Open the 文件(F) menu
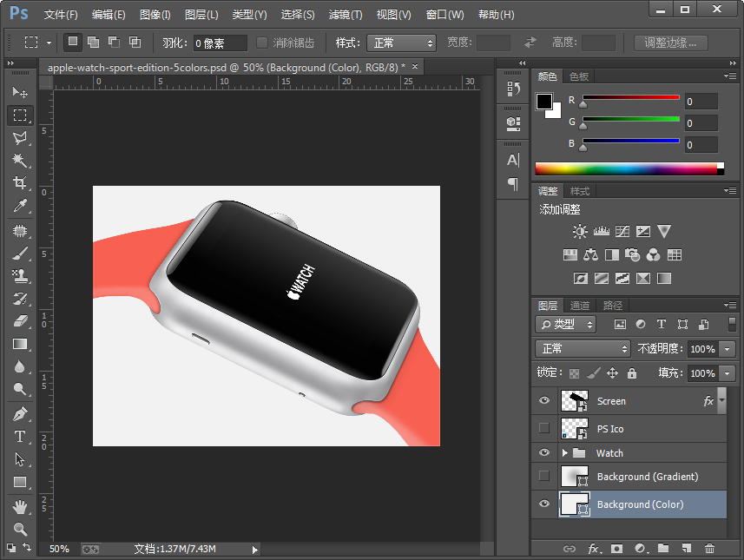The image size is (744, 560). click(61, 15)
